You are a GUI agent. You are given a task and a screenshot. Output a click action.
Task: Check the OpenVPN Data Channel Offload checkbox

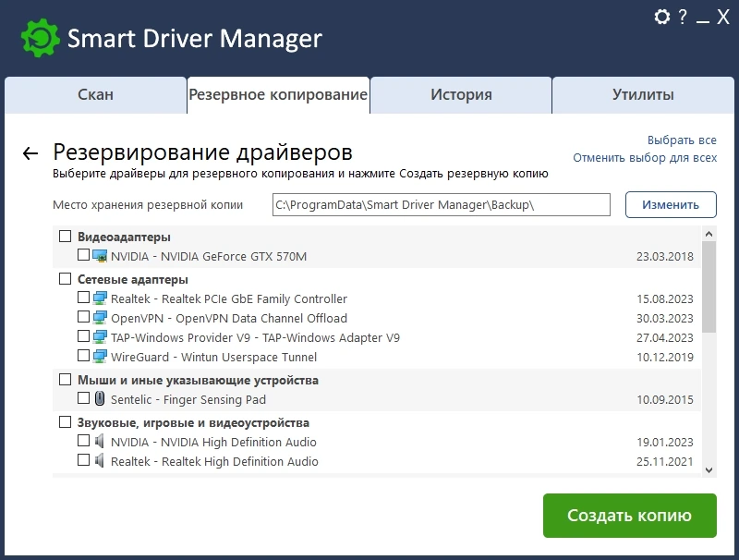pyautogui.click(x=83, y=317)
